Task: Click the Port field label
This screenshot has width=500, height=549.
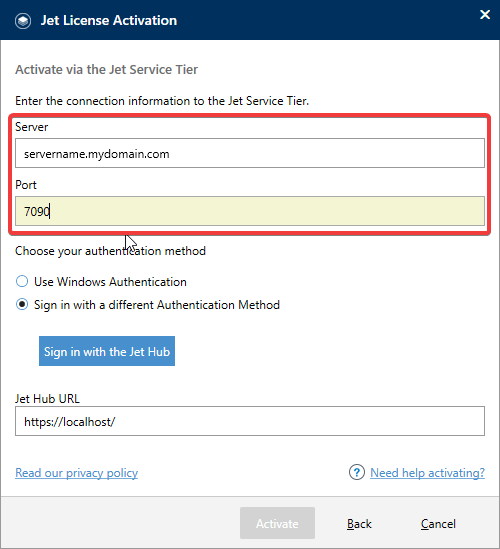Action: [x=26, y=185]
